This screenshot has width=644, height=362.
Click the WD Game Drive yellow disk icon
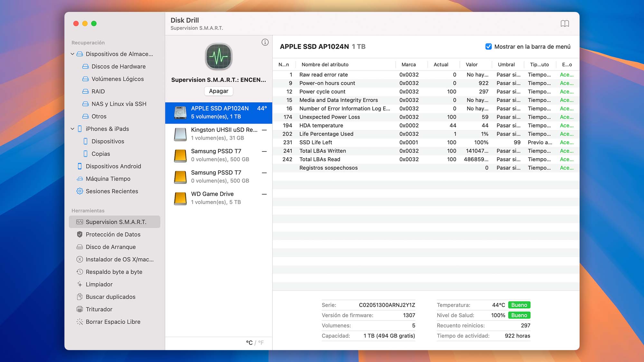click(180, 198)
